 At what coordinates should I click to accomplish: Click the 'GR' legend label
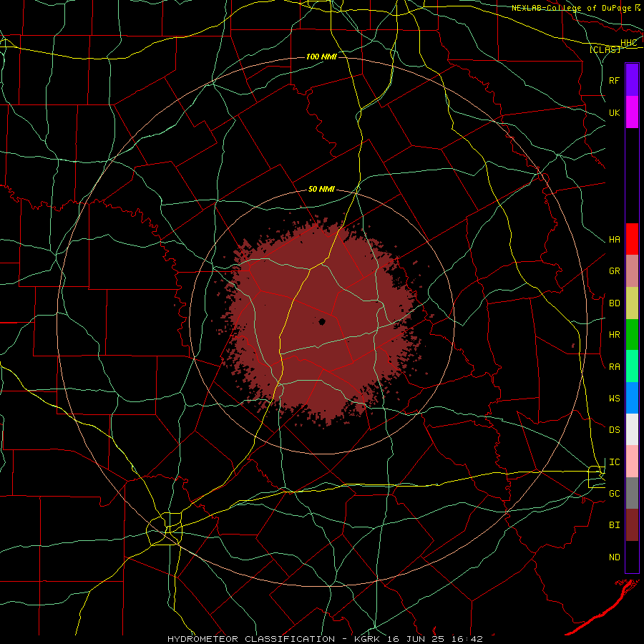pyautogui.click(x=614, y=271)
